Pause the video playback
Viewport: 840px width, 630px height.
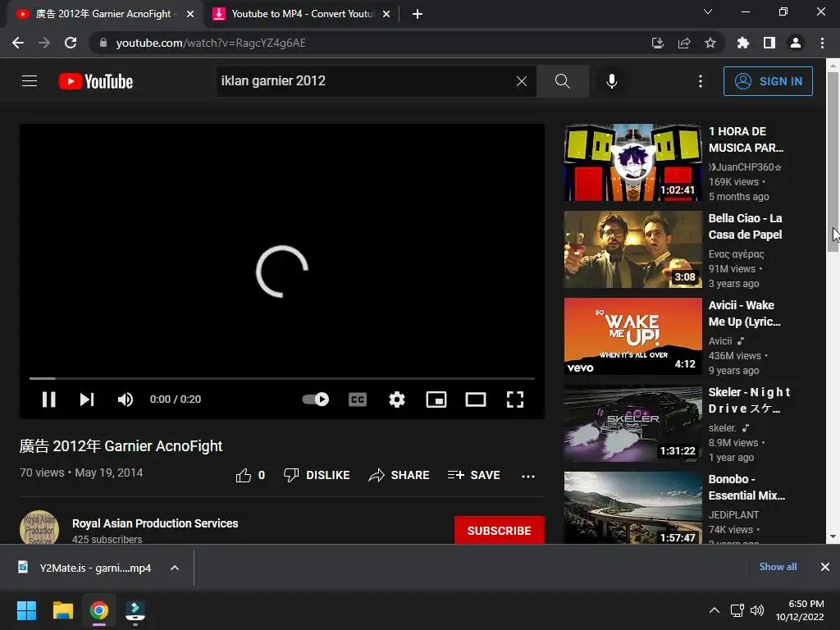(x=48, y=399)
